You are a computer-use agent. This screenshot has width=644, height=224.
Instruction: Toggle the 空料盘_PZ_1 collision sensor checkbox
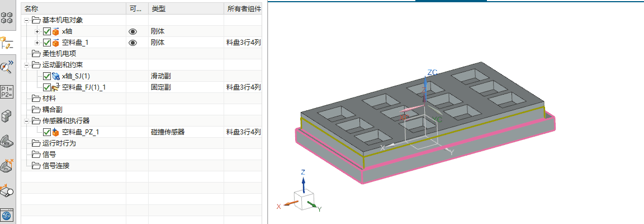pos(47,132)
